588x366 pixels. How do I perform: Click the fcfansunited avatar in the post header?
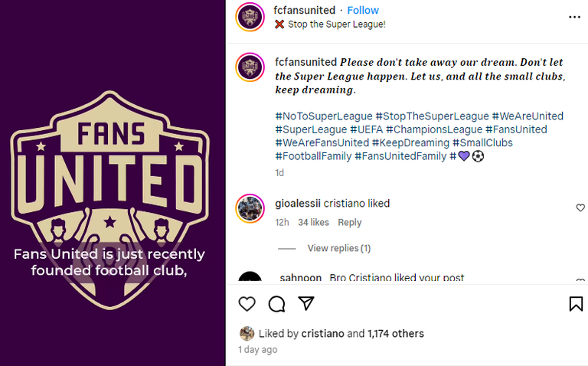click(x=250, y=17)
